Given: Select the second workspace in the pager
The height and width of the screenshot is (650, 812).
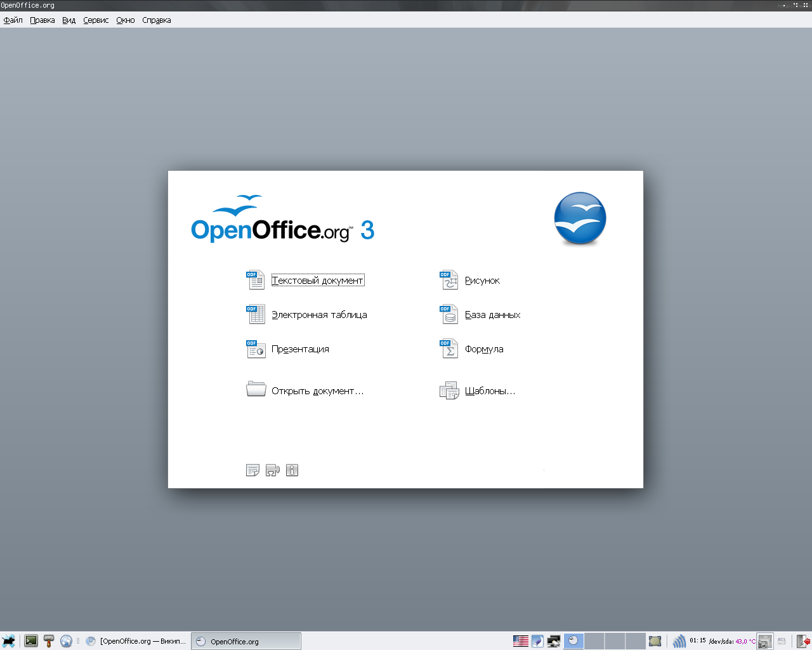Looking at the screenshot, I should point(594,641).
